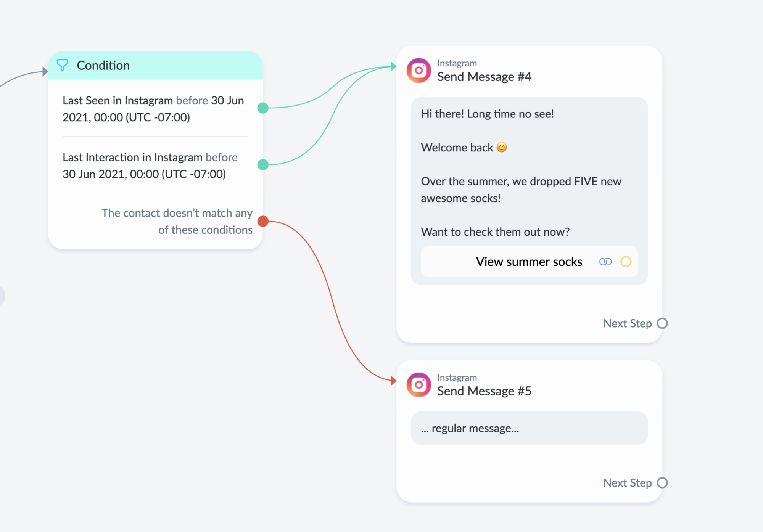Screen dimensions: 763x532
Task: Click the red connector dot on the Condition card
Action: point(263,220)
